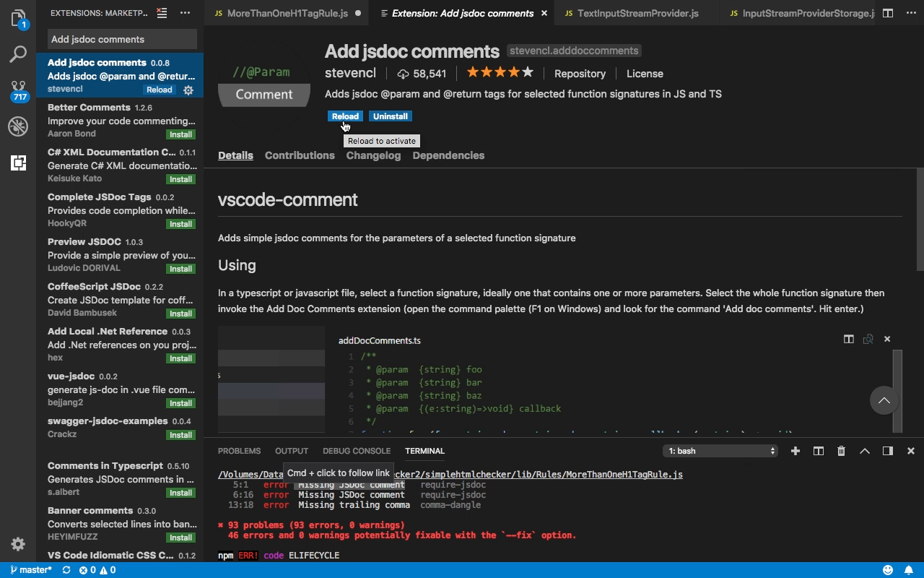Install Better Comments extension
Viewport: 924px width, 578px height.
[180, 134]
